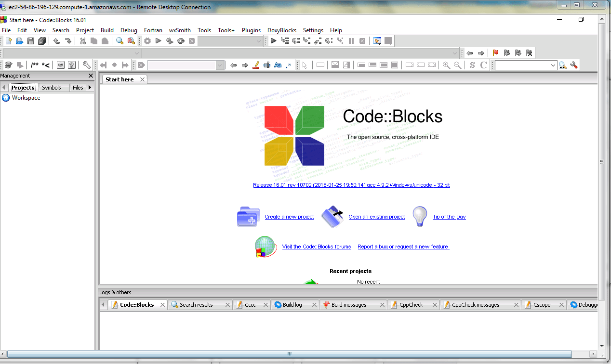Open the debugging windows icon

[377, 41]
